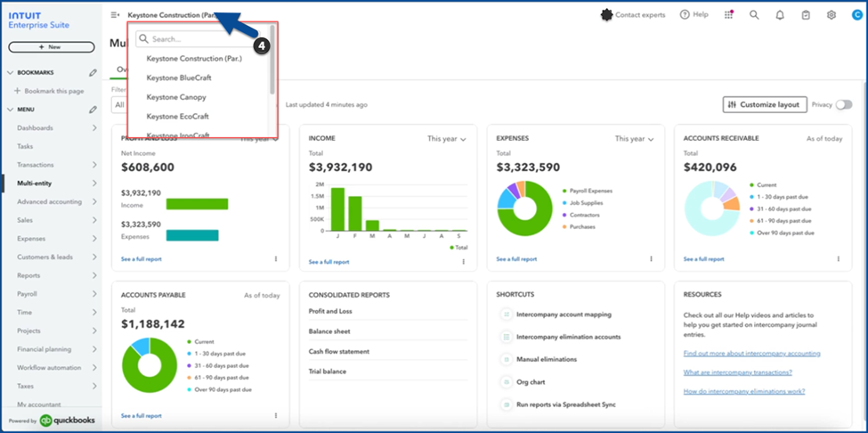Viewport: 868px width, 433px height.
Task: Open the notifications bell
Action: (x=780, y=15)
